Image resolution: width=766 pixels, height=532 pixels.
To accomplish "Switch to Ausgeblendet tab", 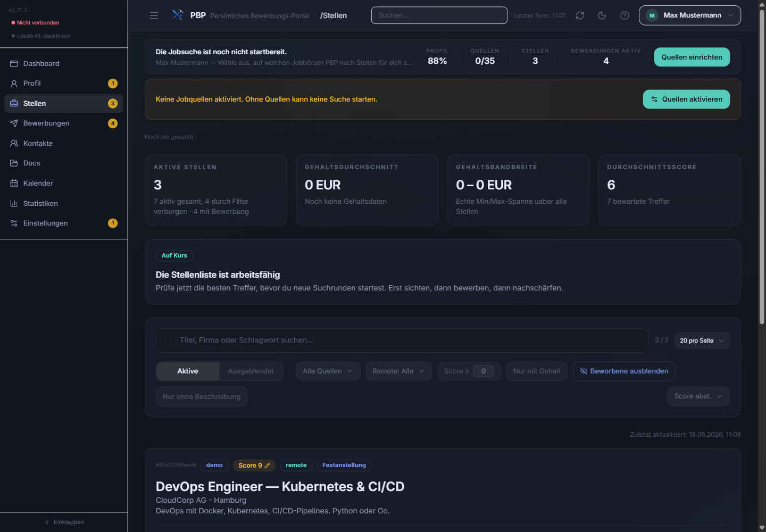I will (x=251, y=371).
